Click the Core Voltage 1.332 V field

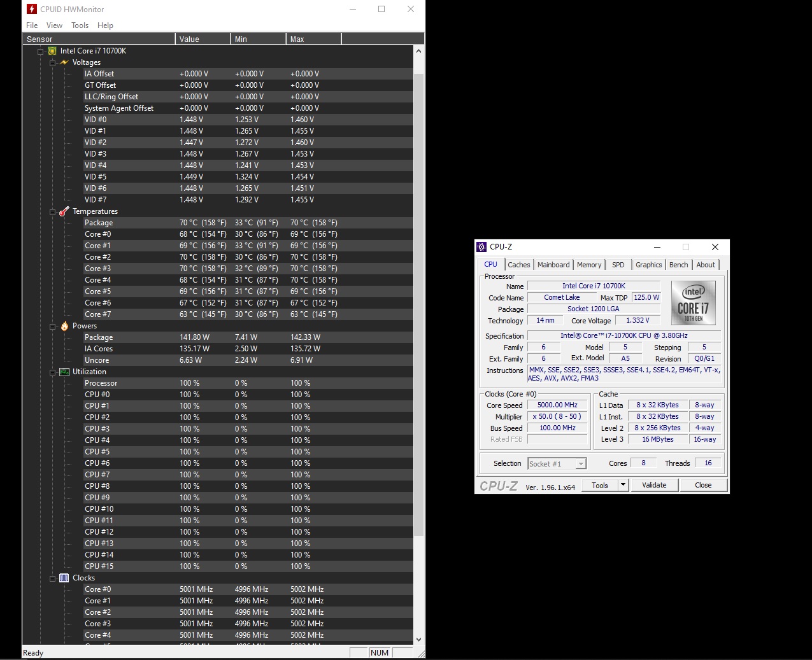(x=637, y=320)
